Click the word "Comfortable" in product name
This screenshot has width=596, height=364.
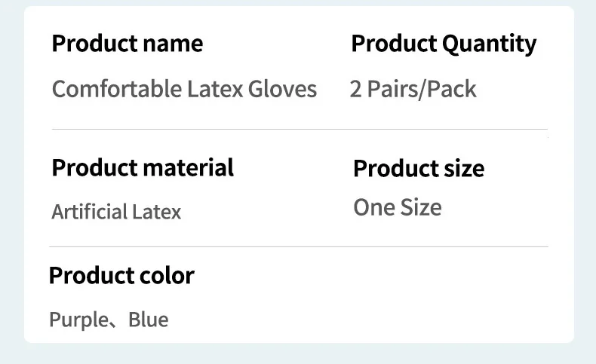[x=117, y=90]
